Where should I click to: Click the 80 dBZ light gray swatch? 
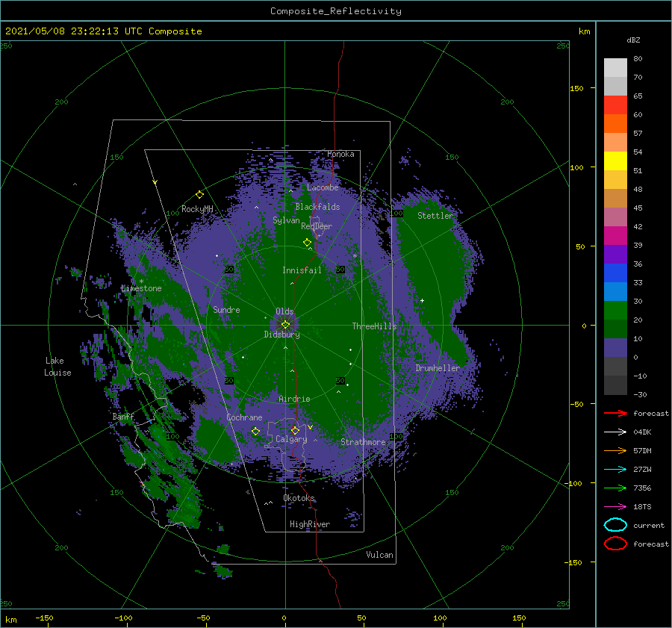pos(615,67)
